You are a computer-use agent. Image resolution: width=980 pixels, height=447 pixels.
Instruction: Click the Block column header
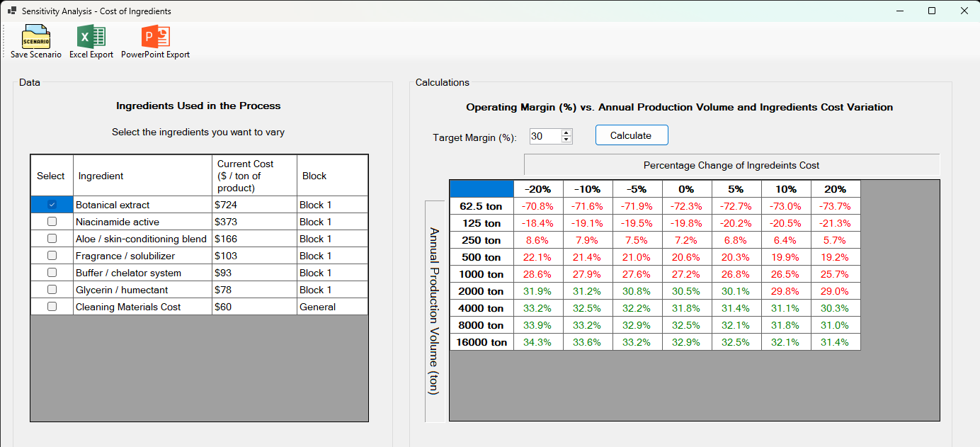pyautogui.click(x=332, y=176)
